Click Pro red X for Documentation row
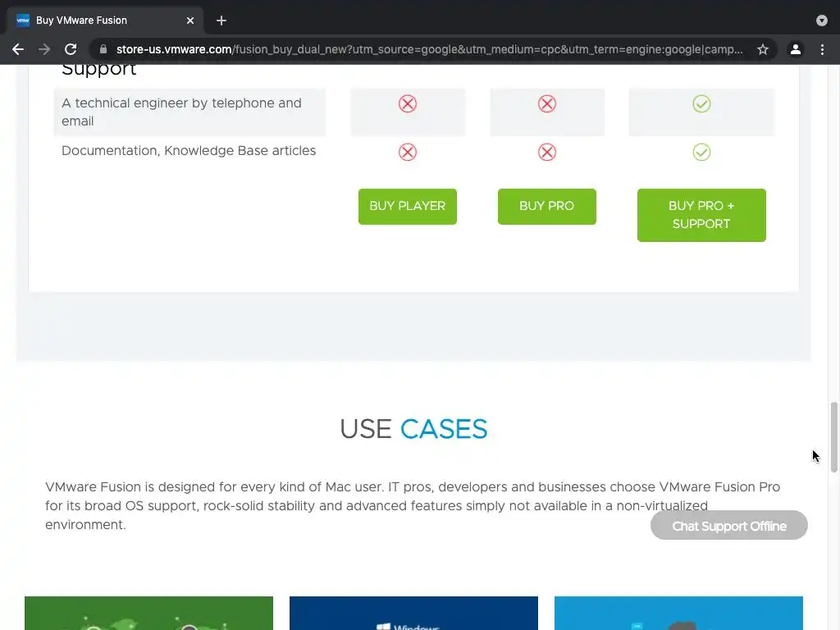 point(547,152)
